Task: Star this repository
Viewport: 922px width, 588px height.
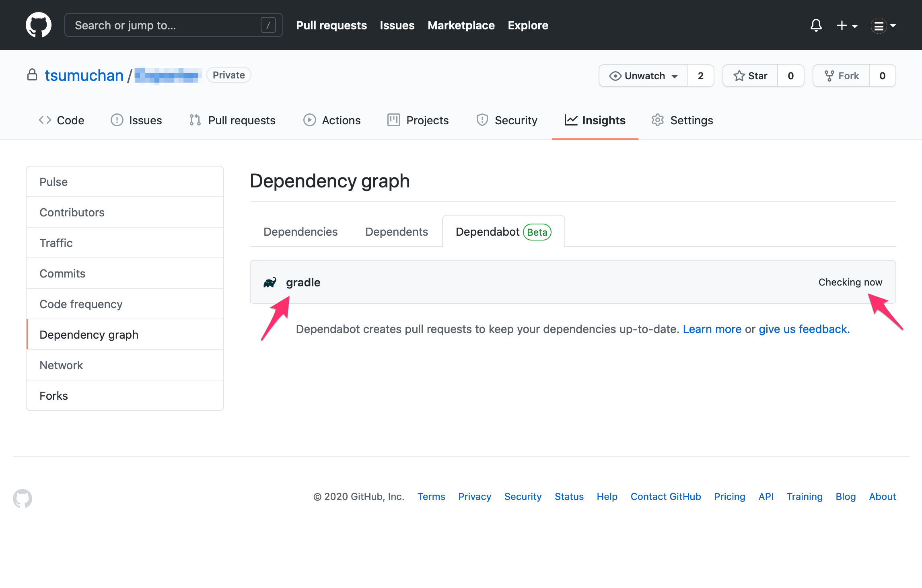Action: click(x=750, y=76)
